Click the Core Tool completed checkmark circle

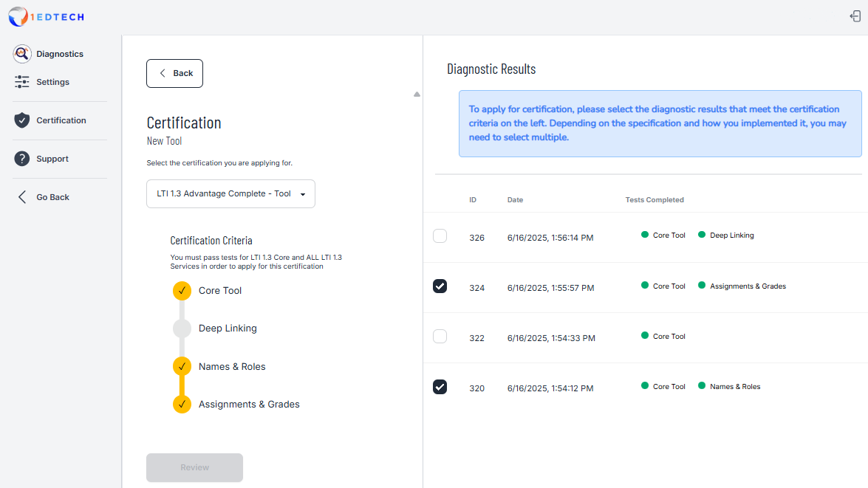point(182,290)
